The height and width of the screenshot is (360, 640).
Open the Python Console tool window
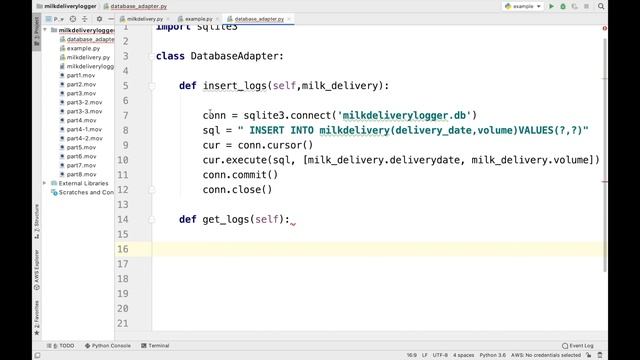[x=107, y=346]
